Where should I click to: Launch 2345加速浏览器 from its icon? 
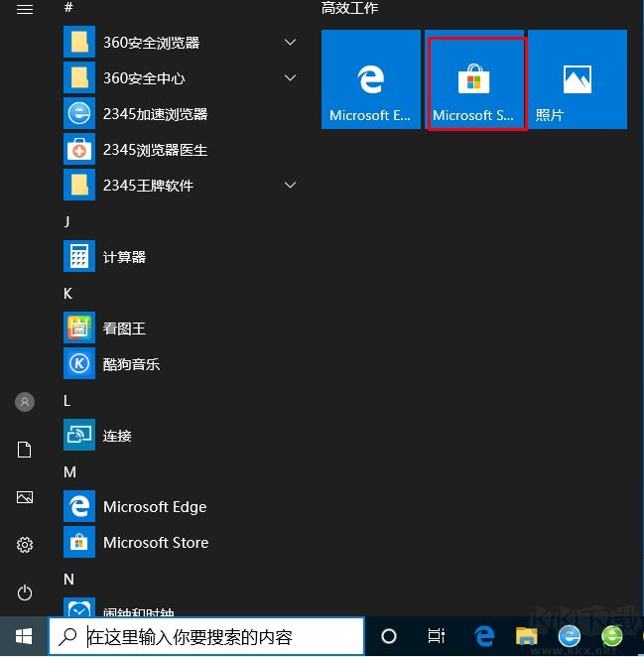pyautogui.click(x=79, y=113)
